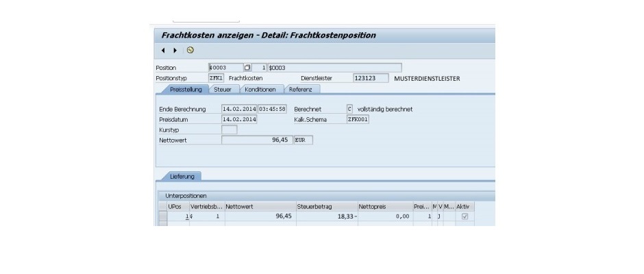Click the round yellow toolbar icon
Viewport: 644px width, 274px height.
point(190,51)
